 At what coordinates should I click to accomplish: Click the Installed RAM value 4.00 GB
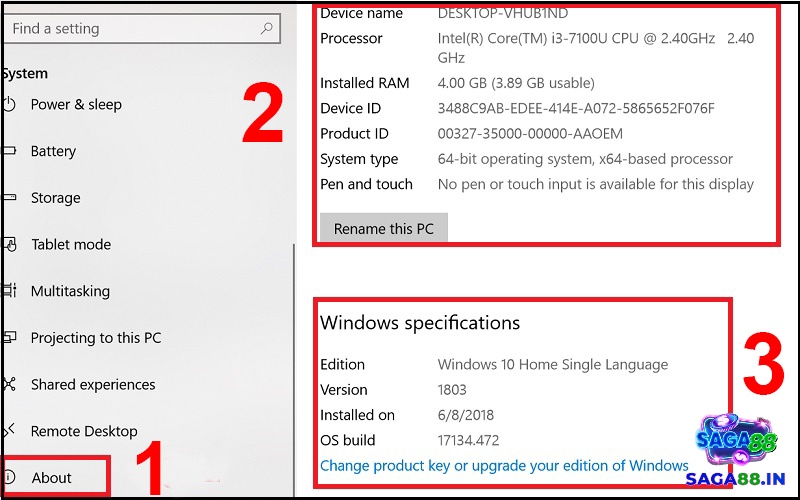pos(516,83)
